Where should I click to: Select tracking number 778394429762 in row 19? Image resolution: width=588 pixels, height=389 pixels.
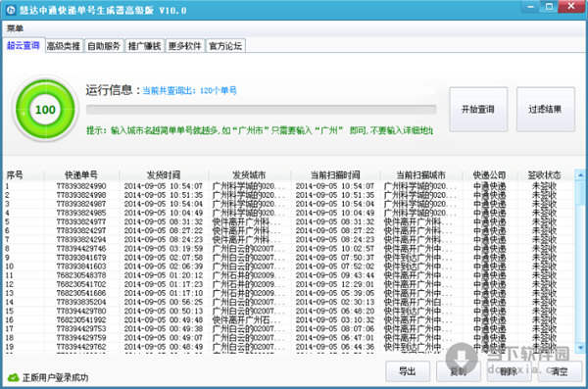tap(81, 347)
